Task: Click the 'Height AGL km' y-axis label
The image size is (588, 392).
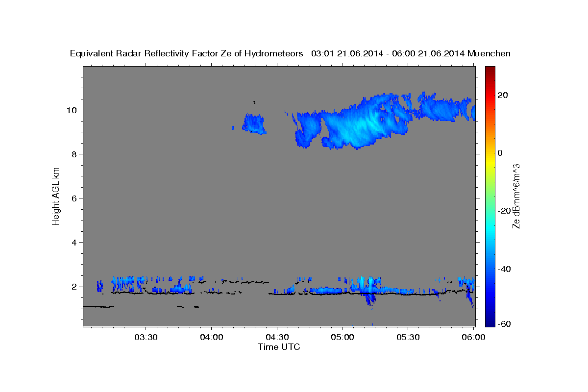Action: (56, 196)
